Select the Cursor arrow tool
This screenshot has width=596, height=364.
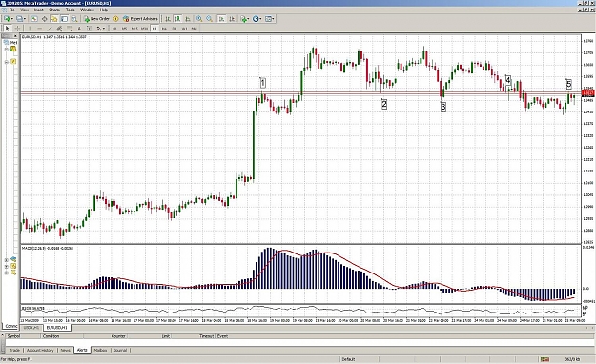8,29
